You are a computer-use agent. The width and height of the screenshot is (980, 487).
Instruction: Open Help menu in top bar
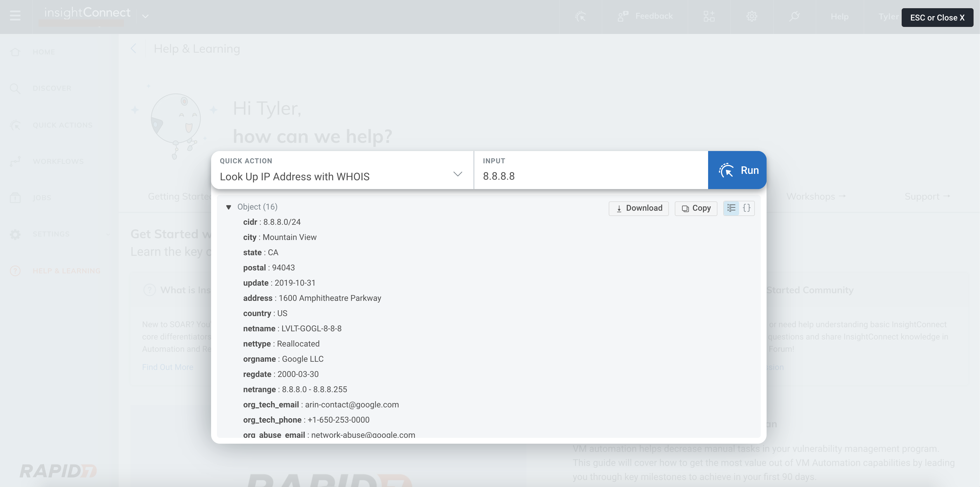[x=839, y=17]
